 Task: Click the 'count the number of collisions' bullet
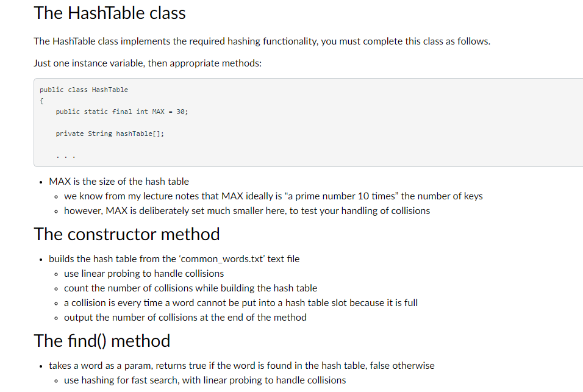pos(190,288)
